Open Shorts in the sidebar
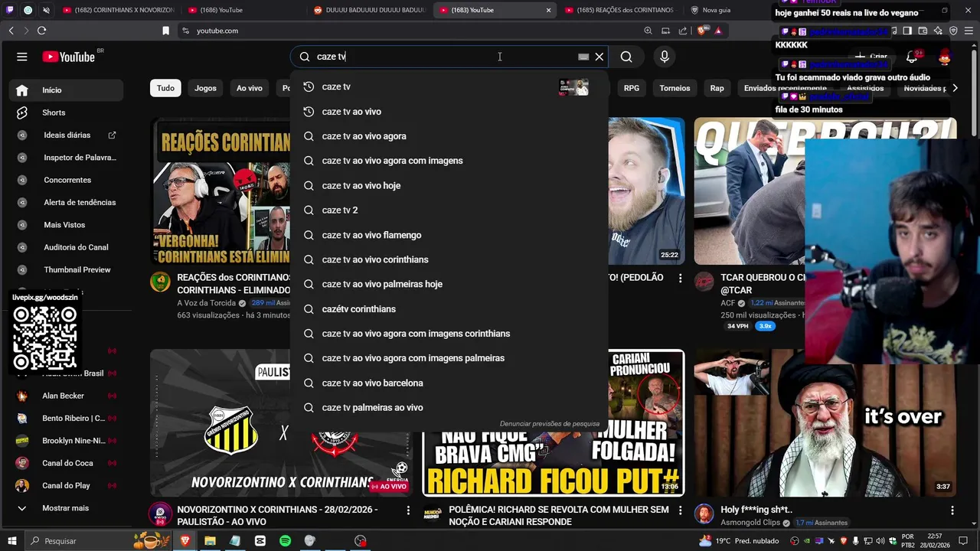This screenshot has height=551, width=980. [x=67, y=112]
